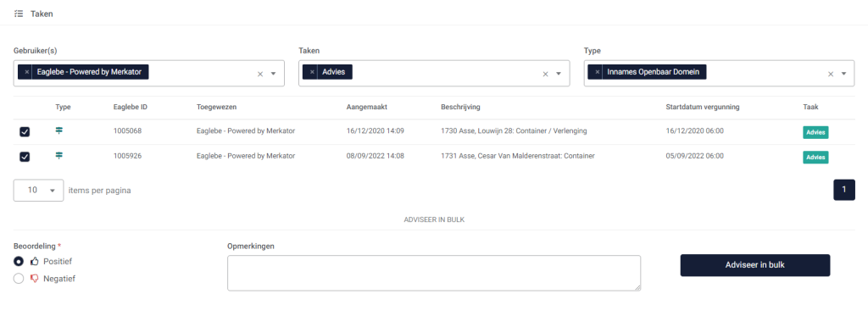The height and width of the screenshot is (327, 868).
Task: Select the Negatief radio option
Action: click(x=19, y=279)
